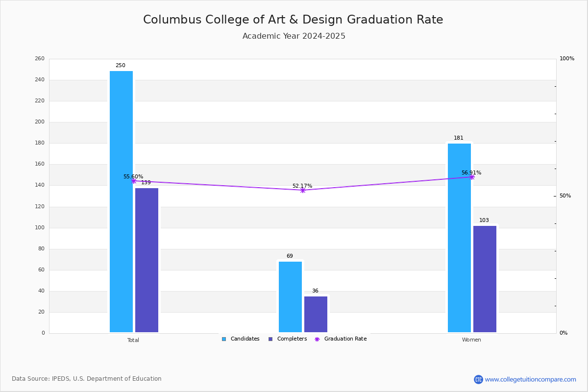The image size is (588, 392).
Task: Toggle the Graduation Rate legend label
Action: [345, 339]
